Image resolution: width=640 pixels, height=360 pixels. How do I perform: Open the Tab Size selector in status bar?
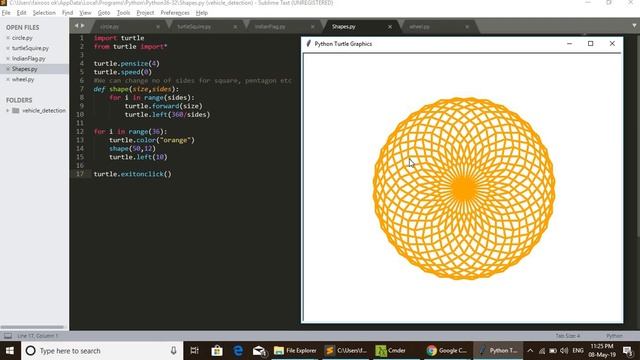[567, 336]
